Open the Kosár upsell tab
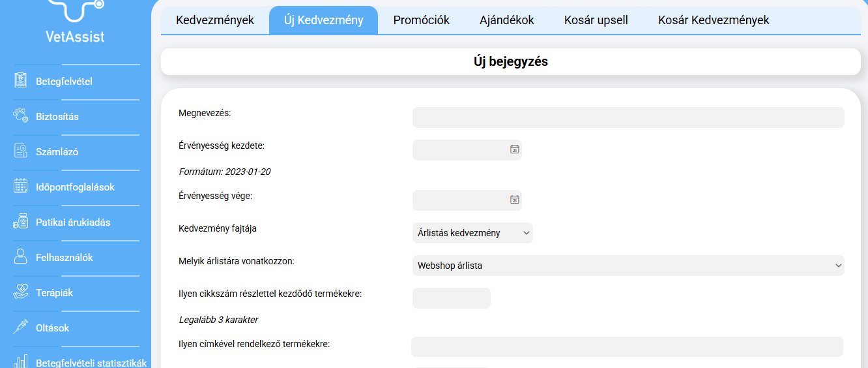868x368 pixels. click(596, 20)
